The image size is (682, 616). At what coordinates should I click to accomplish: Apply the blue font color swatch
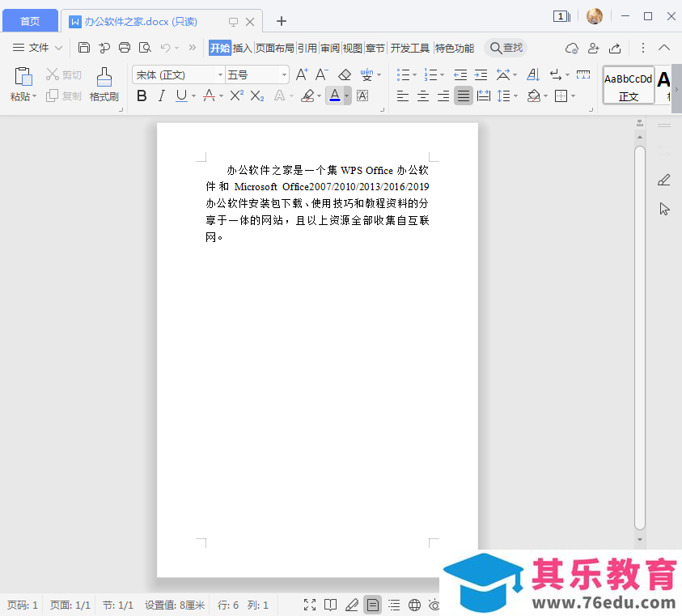[x=335, y=96]
